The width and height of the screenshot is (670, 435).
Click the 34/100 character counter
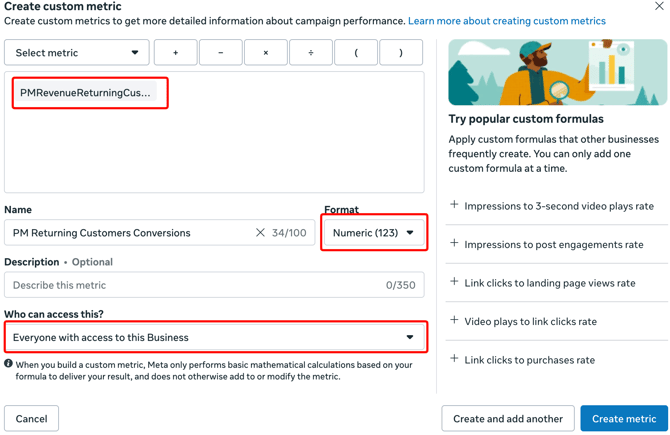coord(289,233)
